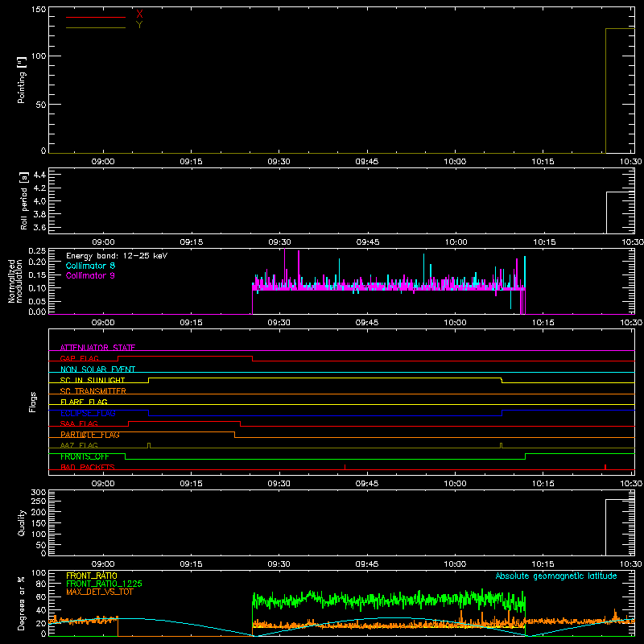Click the blue ECLIPSE_FLAG label
Screen dimensions: 644x644
(x=88, y=413)
